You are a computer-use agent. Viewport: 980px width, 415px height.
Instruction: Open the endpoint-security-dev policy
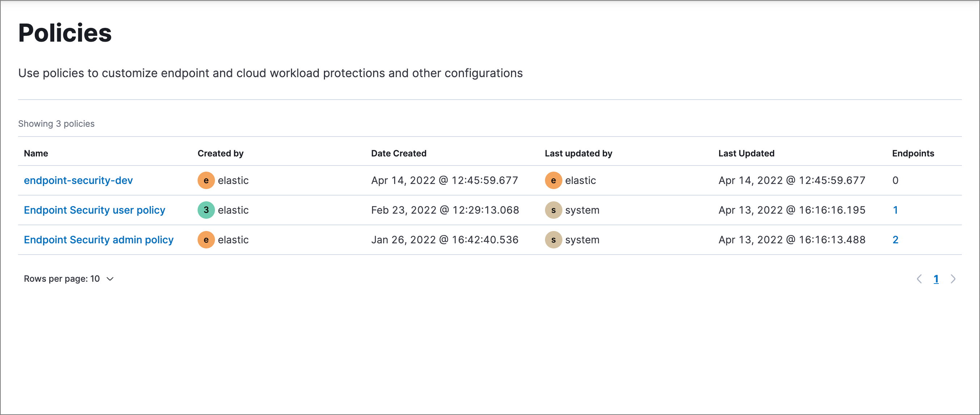coord(78,180)
